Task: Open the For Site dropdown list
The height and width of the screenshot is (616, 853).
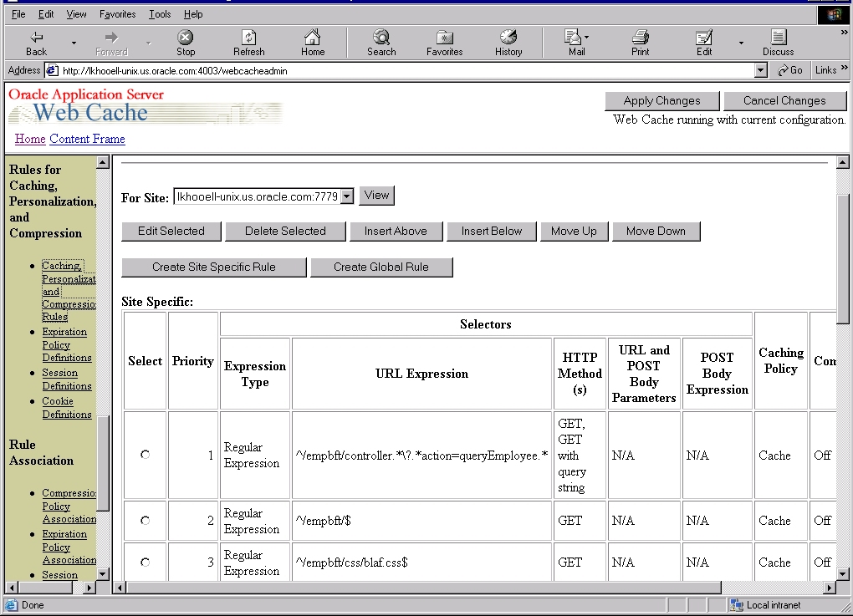Action: 263,196
